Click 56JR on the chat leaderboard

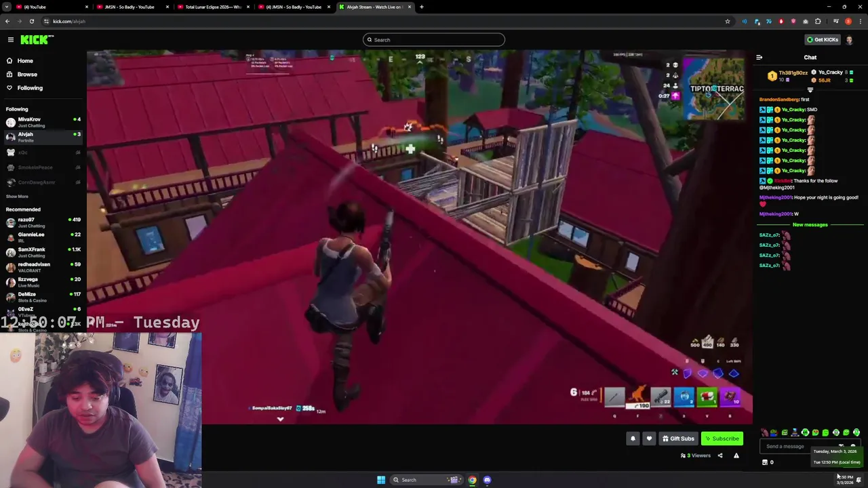tap(824, 81)
